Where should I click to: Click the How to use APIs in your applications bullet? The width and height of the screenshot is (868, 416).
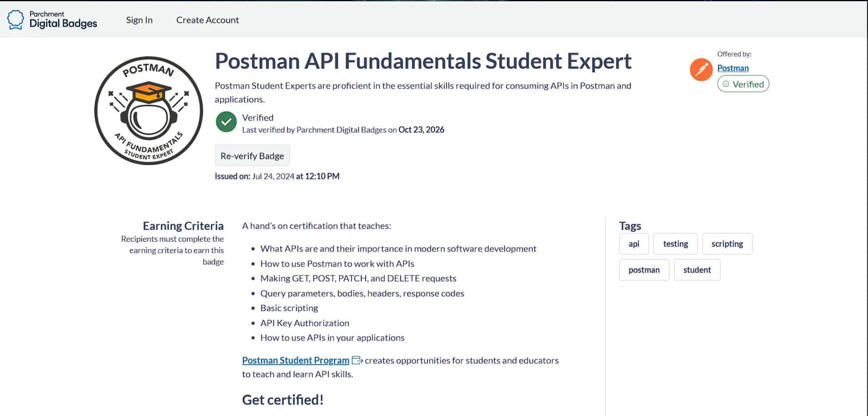pos(333,338)
